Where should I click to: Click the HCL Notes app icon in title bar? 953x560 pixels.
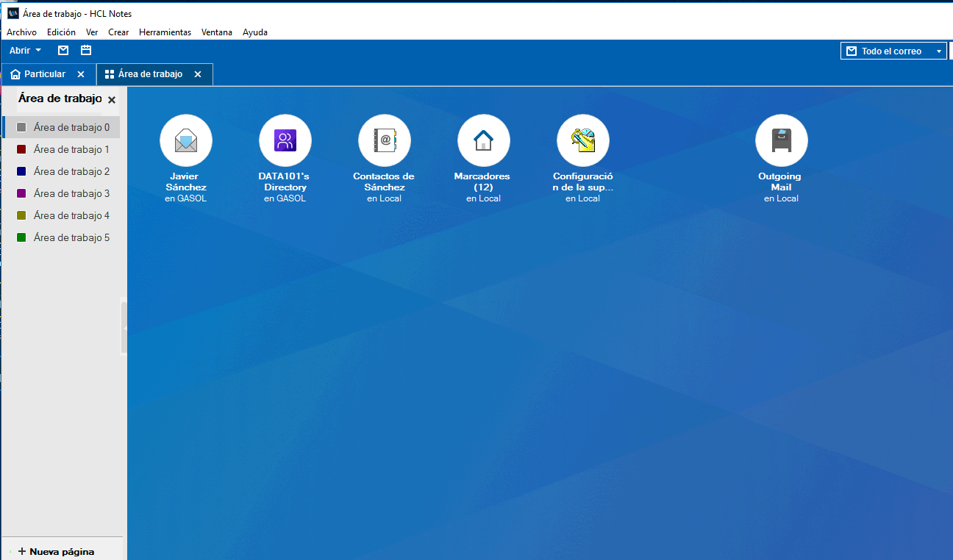[13, 13]
